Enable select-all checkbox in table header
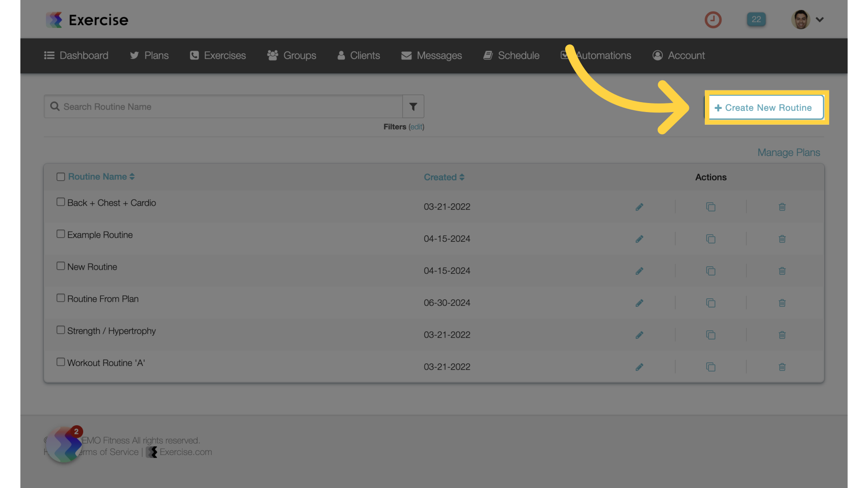 click(60, 176)
